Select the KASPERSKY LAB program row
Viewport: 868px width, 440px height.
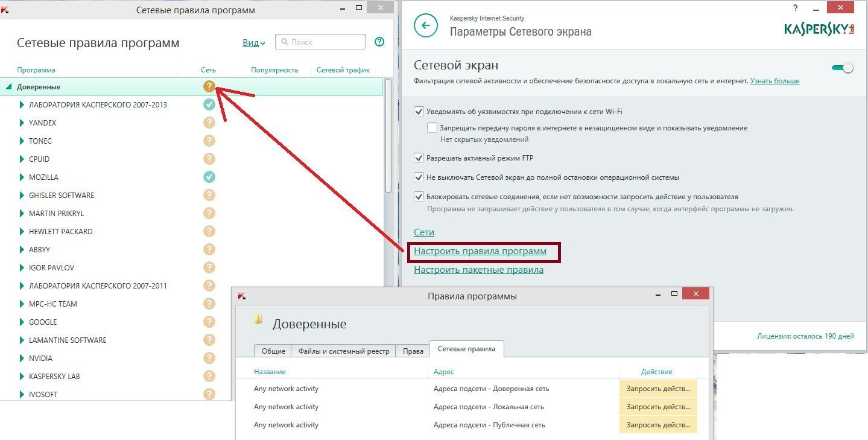(192, 376)
